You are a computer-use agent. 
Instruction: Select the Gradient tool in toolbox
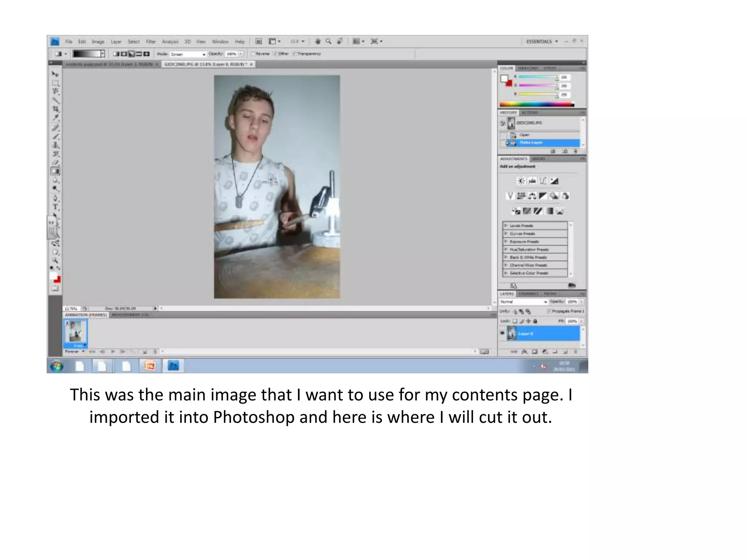click(x=55, y=171)
